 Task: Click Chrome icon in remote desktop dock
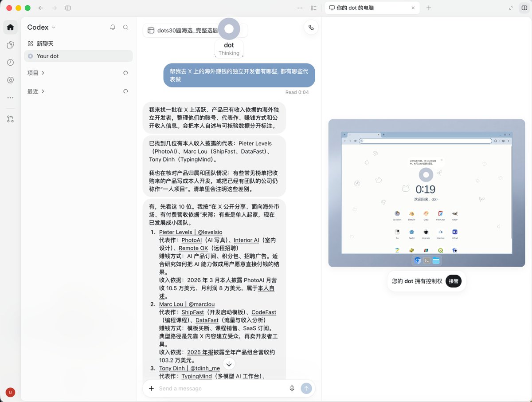pos(418,260)
